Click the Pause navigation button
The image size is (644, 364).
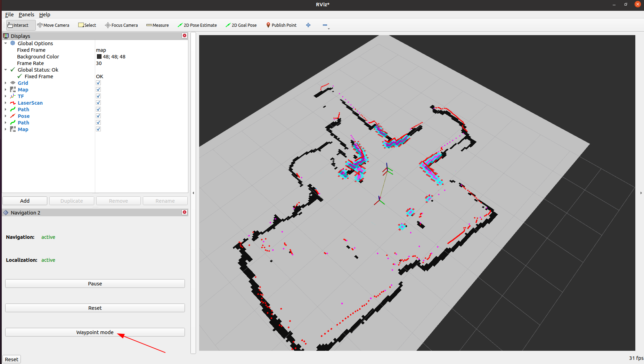[x=95, y=284]
